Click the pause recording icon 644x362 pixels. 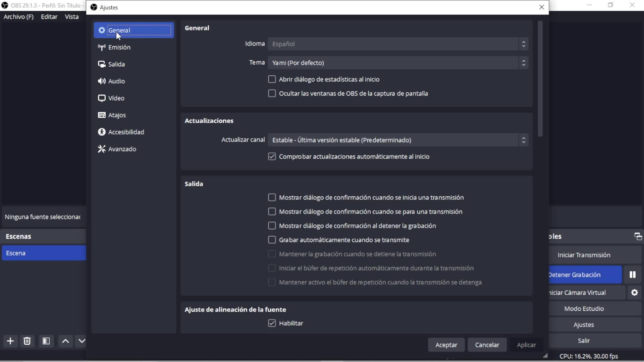pos(632,275)
